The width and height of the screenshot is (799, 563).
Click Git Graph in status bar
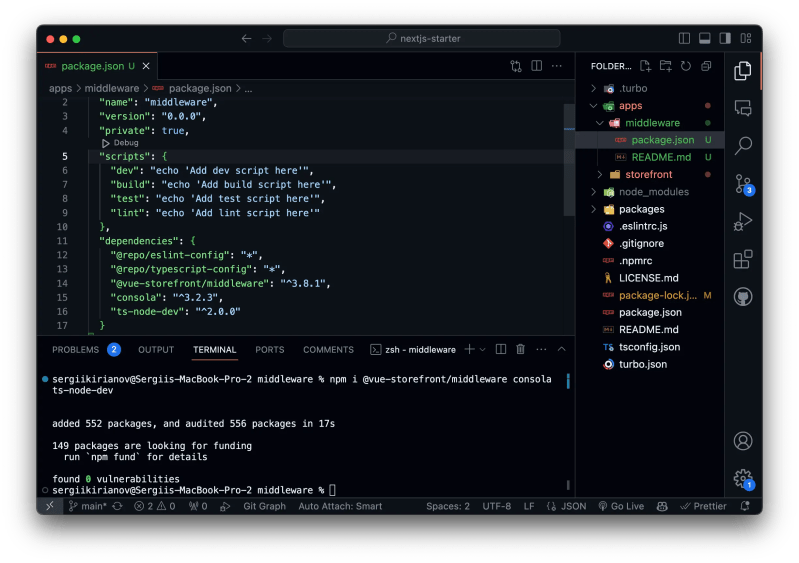pos(264,506)
